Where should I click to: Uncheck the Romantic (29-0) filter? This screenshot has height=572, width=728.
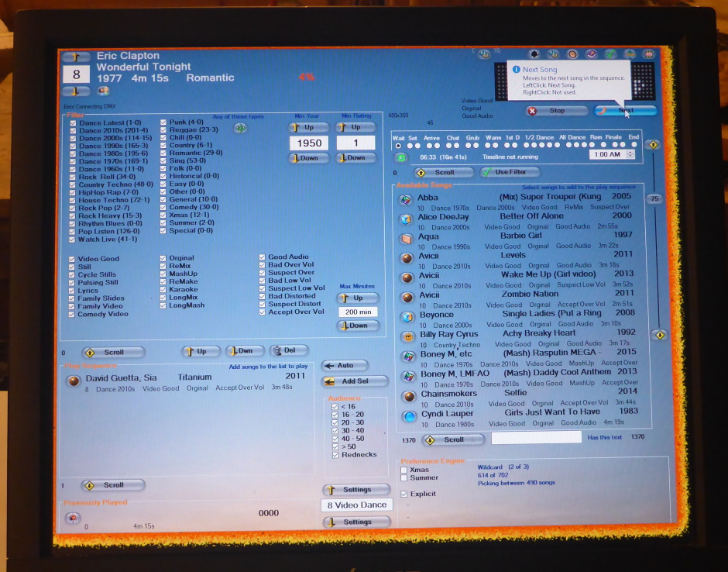tap(163, 153)
